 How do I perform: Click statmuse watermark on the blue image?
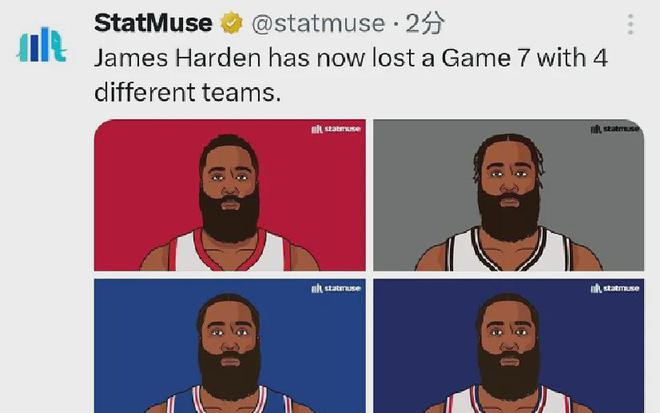coord(336,288)
